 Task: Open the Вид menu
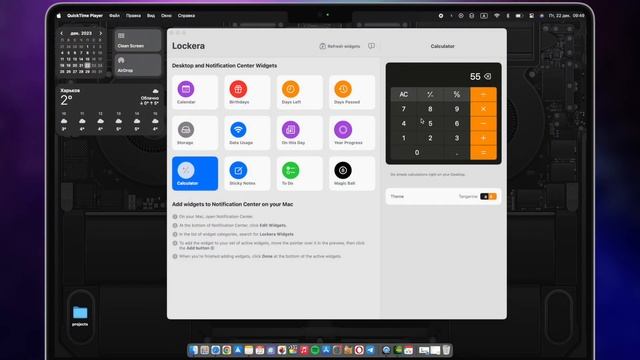[151, 16]
